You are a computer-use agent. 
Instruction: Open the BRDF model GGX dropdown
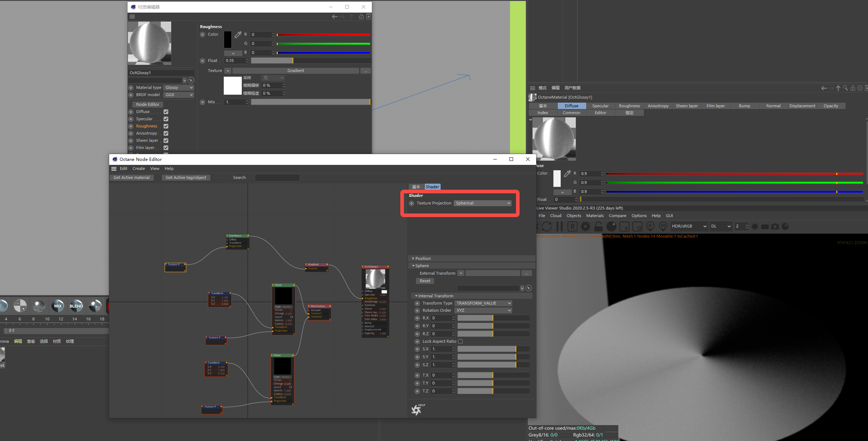(179, 95)
